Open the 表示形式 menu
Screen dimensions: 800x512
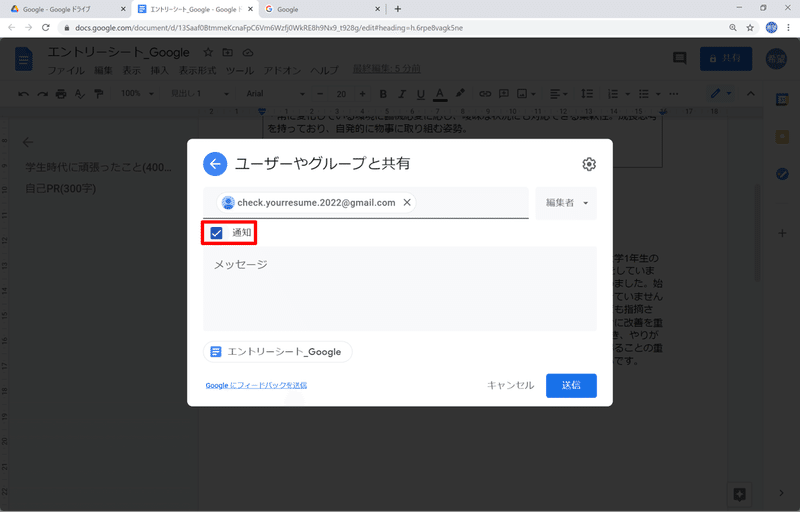pyautogui.click(x=197, y=70)
